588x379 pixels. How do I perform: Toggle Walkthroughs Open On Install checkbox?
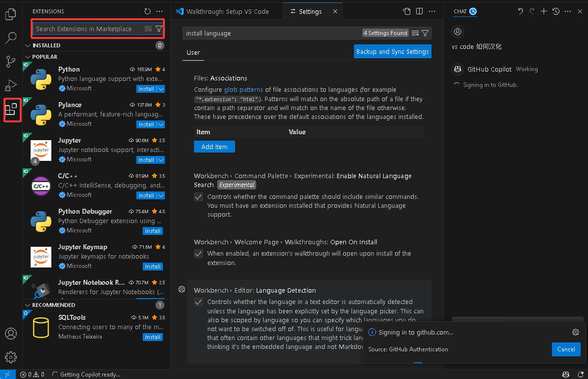(198, 254)
